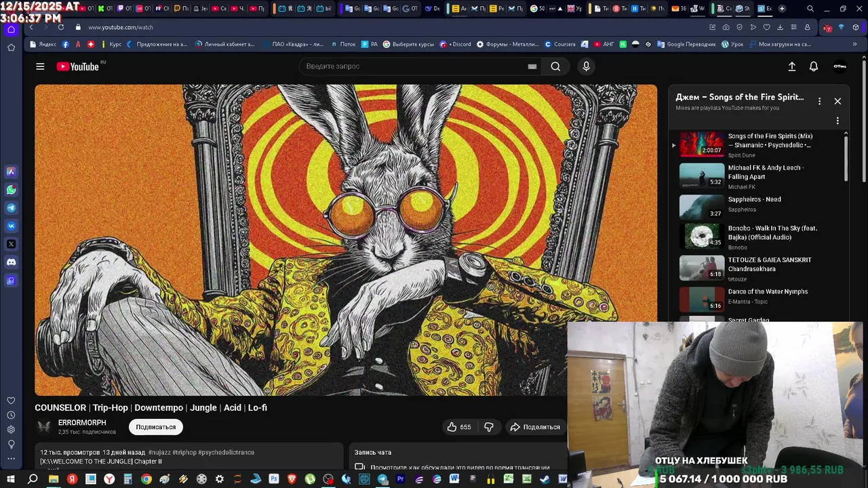Open the Coursera bookmark

click(559, 44)
